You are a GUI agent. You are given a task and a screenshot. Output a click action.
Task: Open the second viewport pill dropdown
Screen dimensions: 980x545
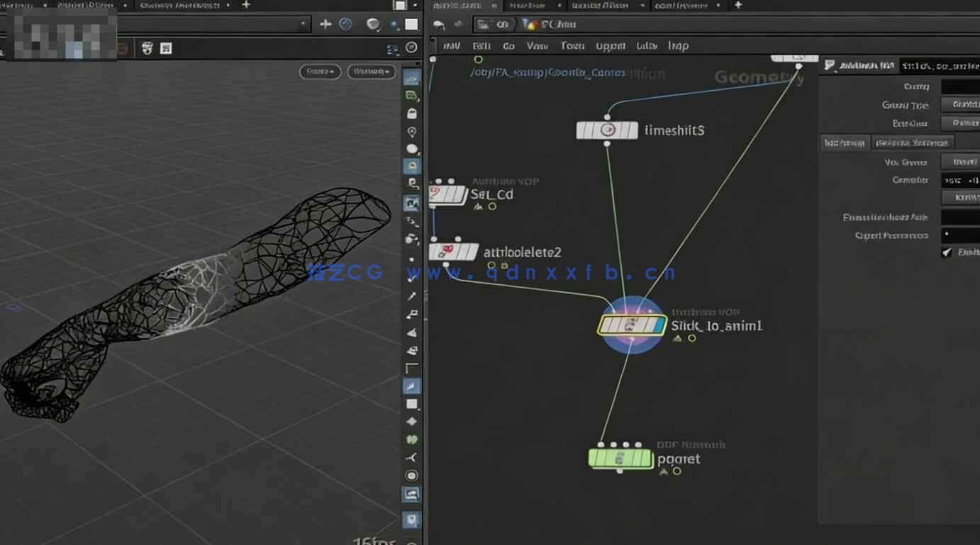click(x=371, y=72)
